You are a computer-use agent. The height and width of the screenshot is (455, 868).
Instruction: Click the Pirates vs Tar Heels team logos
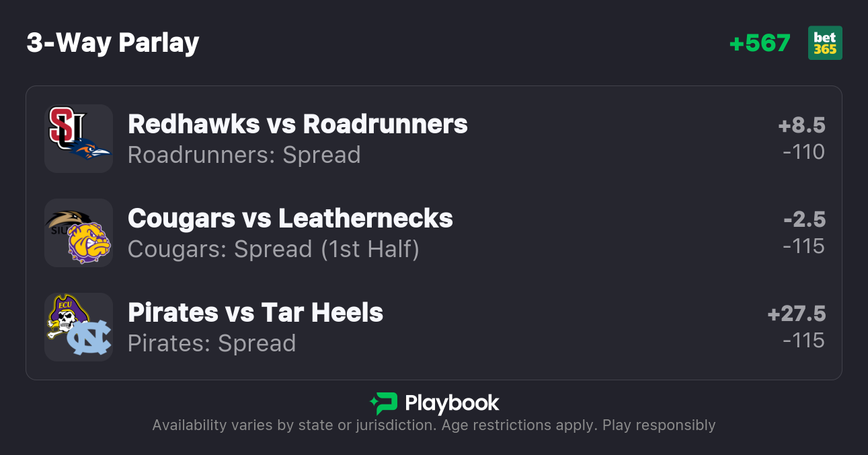click(79, 327)
